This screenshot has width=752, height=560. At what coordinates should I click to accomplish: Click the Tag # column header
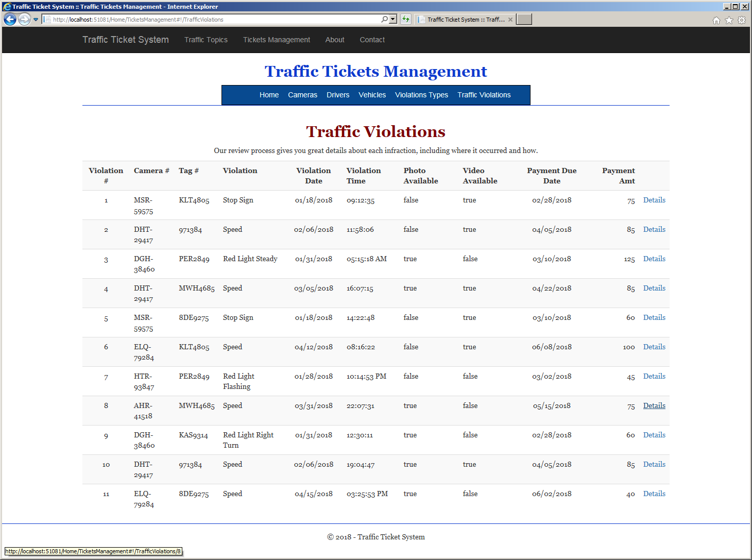(x=189, y=171)
